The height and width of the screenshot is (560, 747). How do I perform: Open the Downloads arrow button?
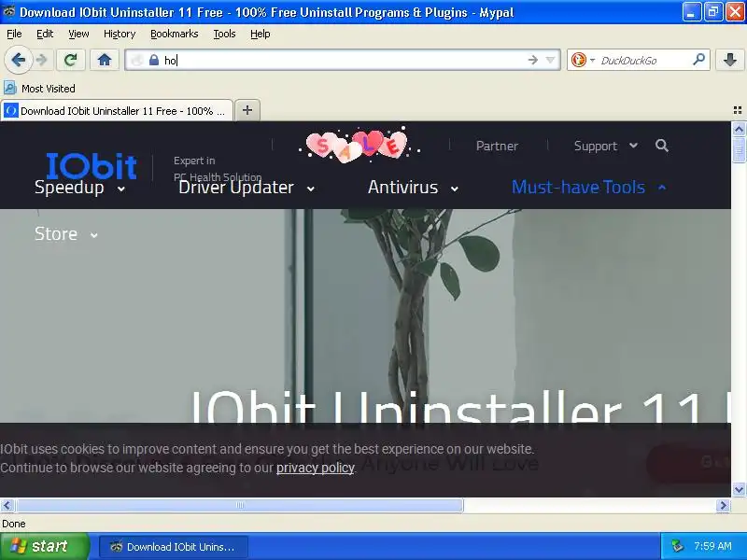click(729, 60)
